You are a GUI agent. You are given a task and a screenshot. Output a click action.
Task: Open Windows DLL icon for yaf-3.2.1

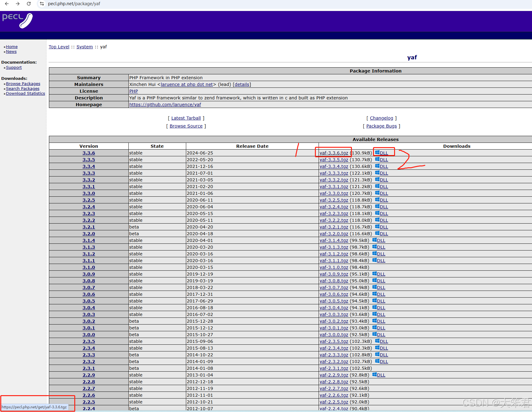[377, 227]
